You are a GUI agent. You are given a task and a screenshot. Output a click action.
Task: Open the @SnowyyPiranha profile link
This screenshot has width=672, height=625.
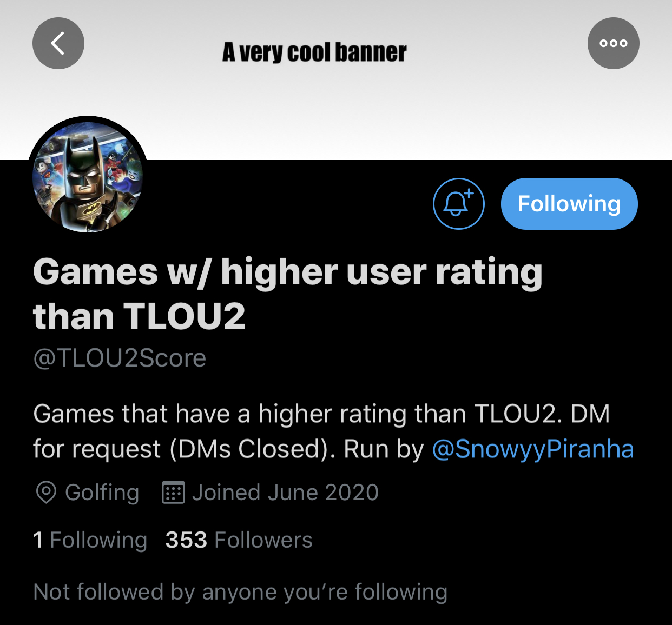tap(533, 449)
